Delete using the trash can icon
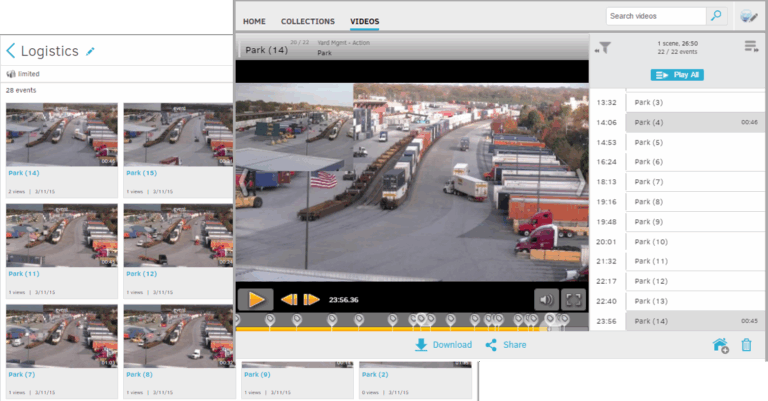Viewport: 768px width, 401px height. (x=746, y=346)
